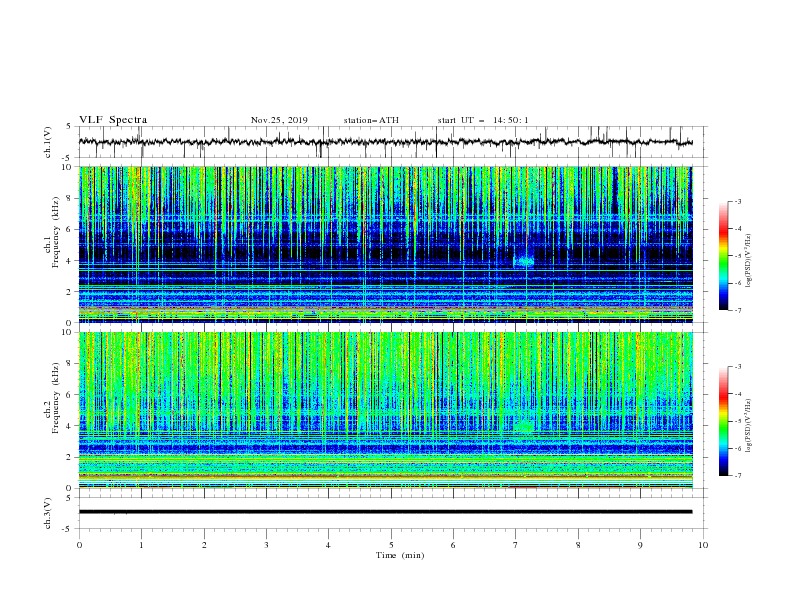Screen dimensions: 792x612
Task: Select the log(PSD) label beside ch.1 colorbar
Action: tap(749, 261)
